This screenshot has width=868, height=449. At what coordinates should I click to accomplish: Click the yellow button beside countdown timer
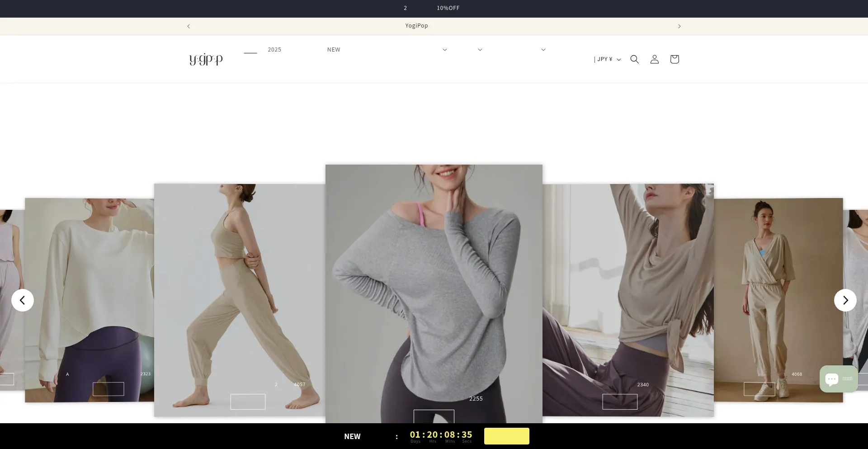click(506, 436)
